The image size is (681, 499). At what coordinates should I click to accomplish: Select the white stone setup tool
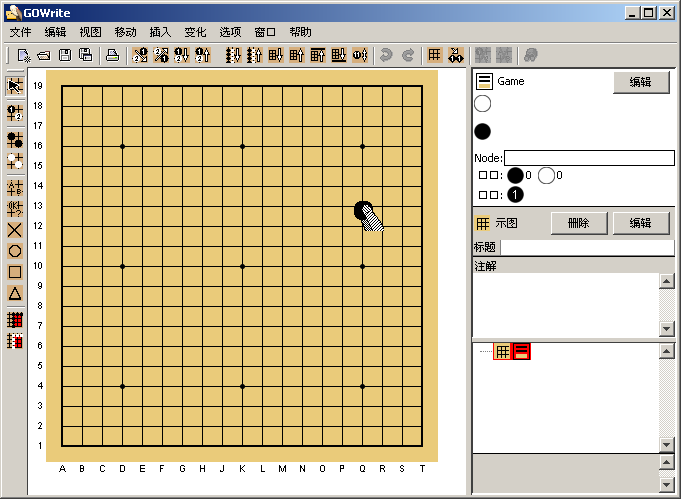(15, 161)
